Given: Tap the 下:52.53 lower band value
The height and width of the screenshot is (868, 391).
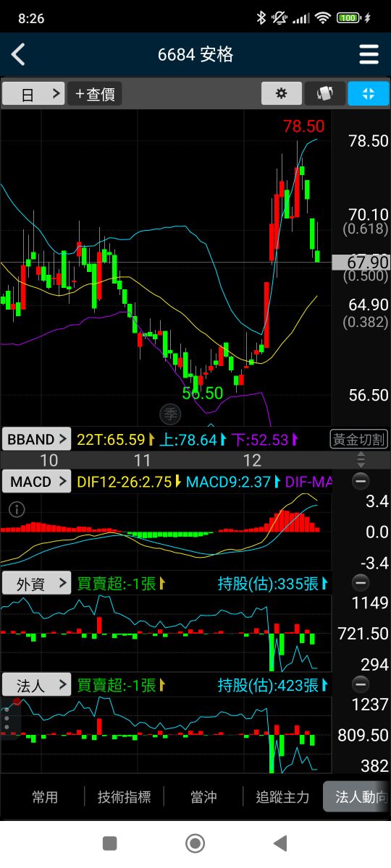Looking at the screenshot, I should click(x=261, y=439).
